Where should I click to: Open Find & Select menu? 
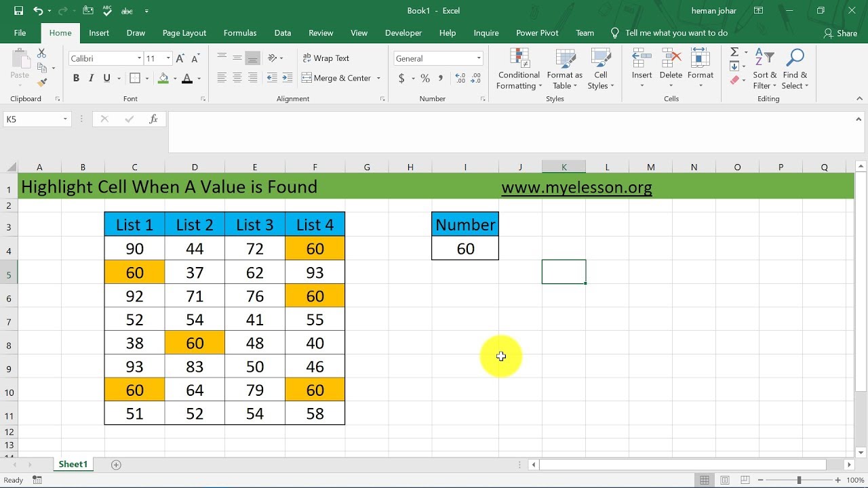(795, 69)
